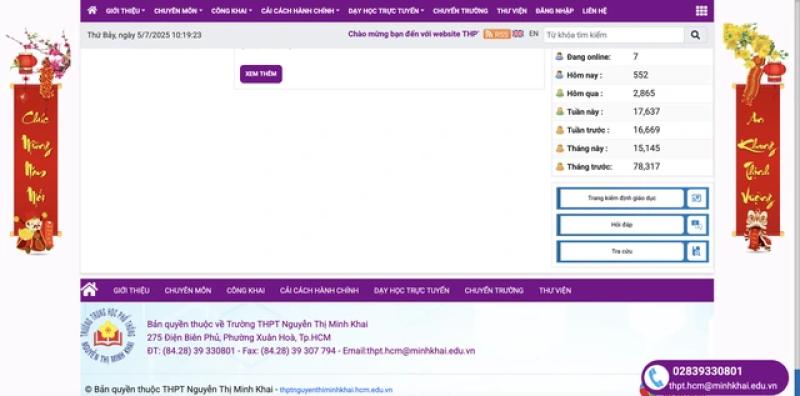Expand the GIỚI THIỆU dropdown menu

click(x=126, y=11)
